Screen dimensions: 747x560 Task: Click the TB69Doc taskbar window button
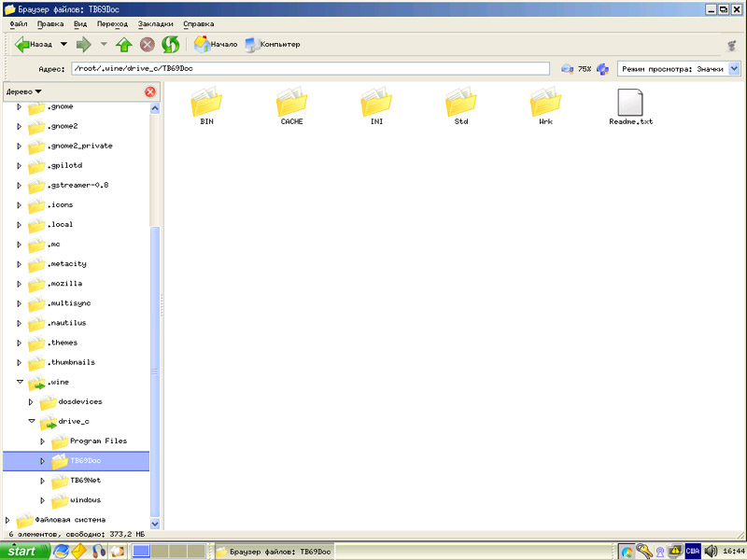(275, 552)
